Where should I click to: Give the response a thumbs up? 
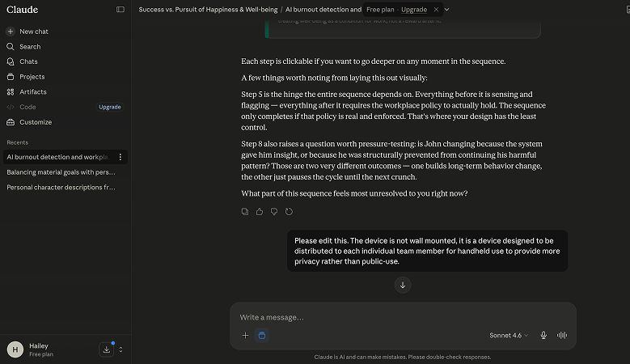(x=260, y=211)
